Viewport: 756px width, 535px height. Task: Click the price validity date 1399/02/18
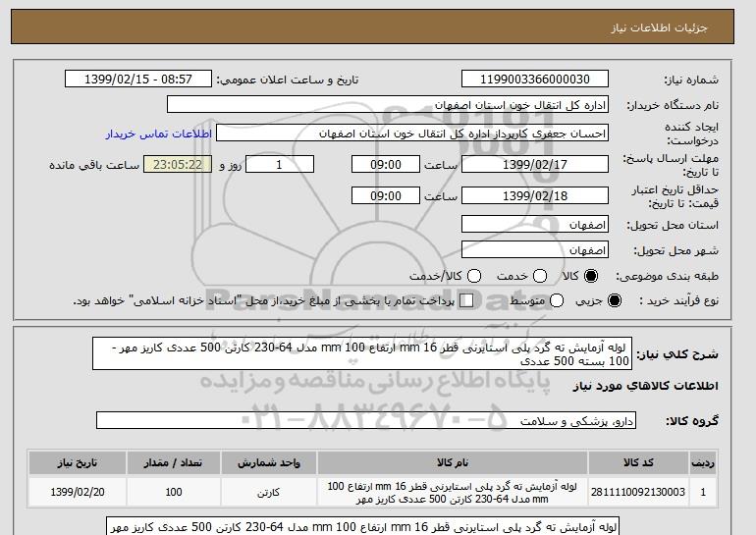coord(535,195)
